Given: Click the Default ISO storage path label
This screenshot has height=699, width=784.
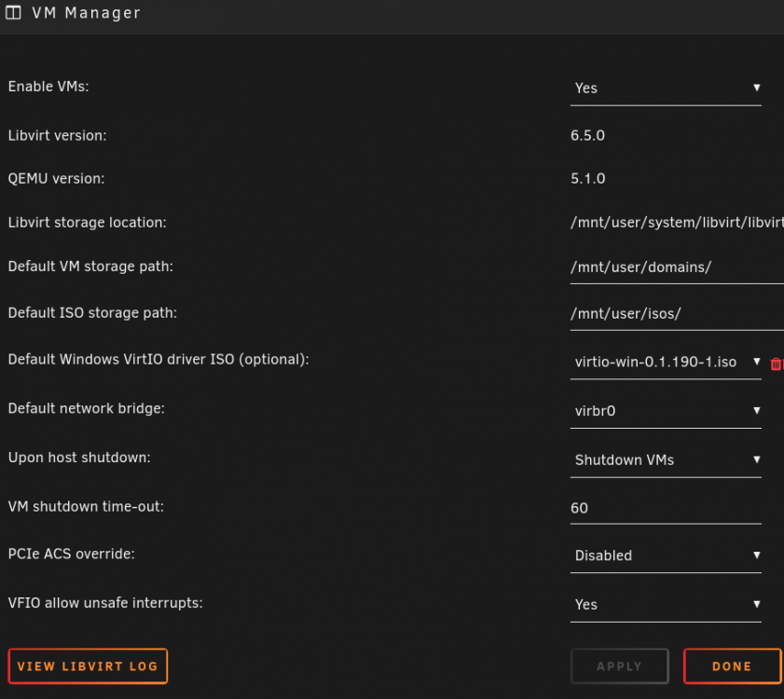Looking at the screenshot, I should 92,313.
